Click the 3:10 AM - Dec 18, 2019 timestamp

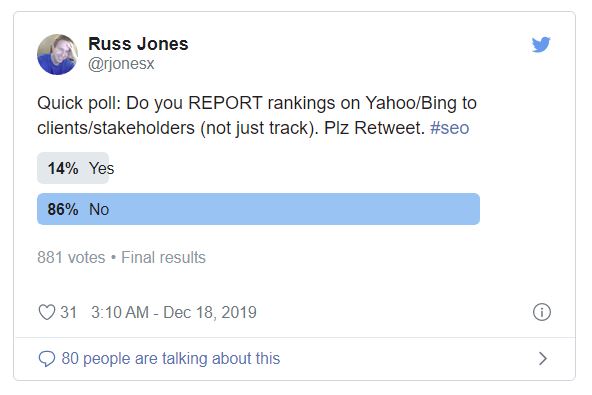[174, 312]
